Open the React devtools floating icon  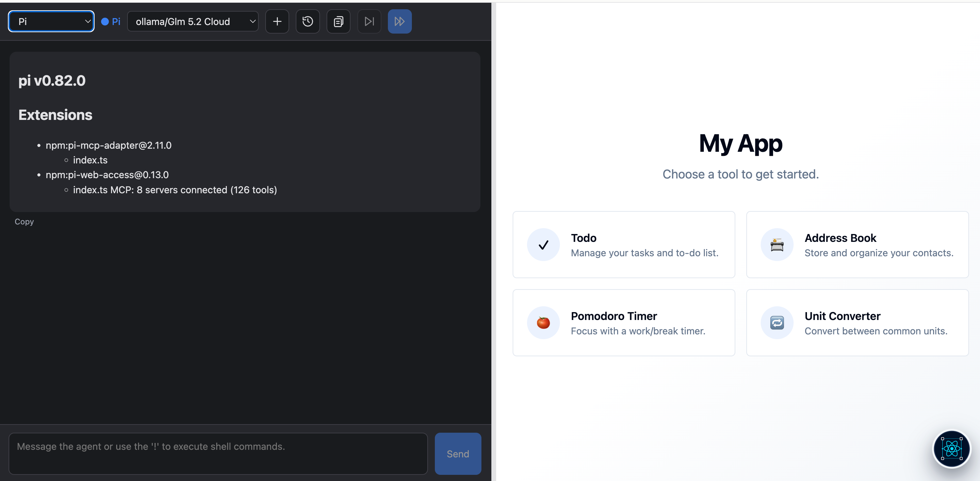(x=952, y=449)
